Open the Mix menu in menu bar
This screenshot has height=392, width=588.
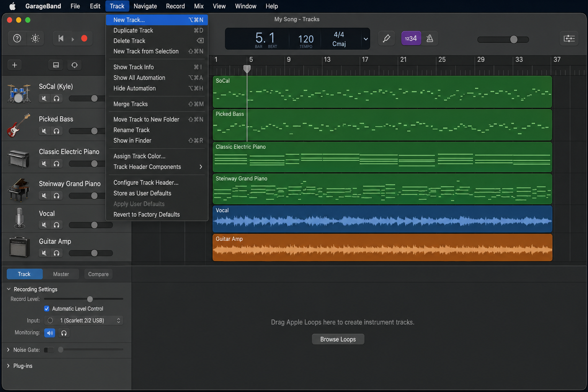(x=199, y=6)
